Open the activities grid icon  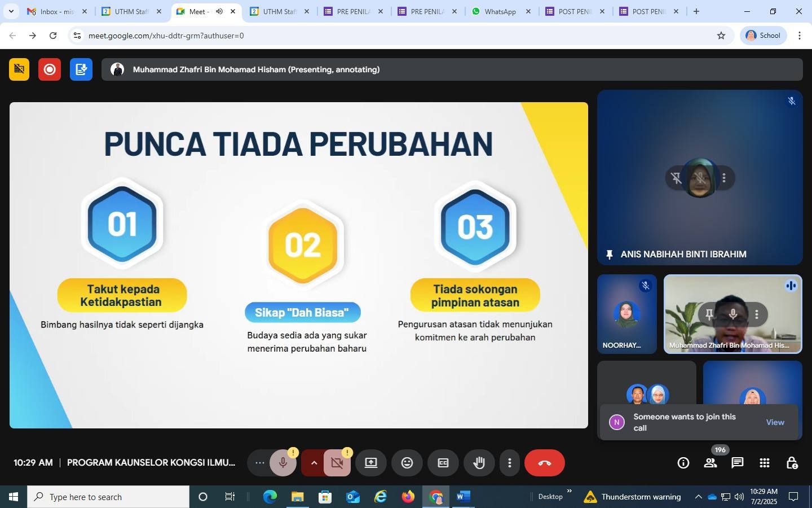(x=764, y=463)
